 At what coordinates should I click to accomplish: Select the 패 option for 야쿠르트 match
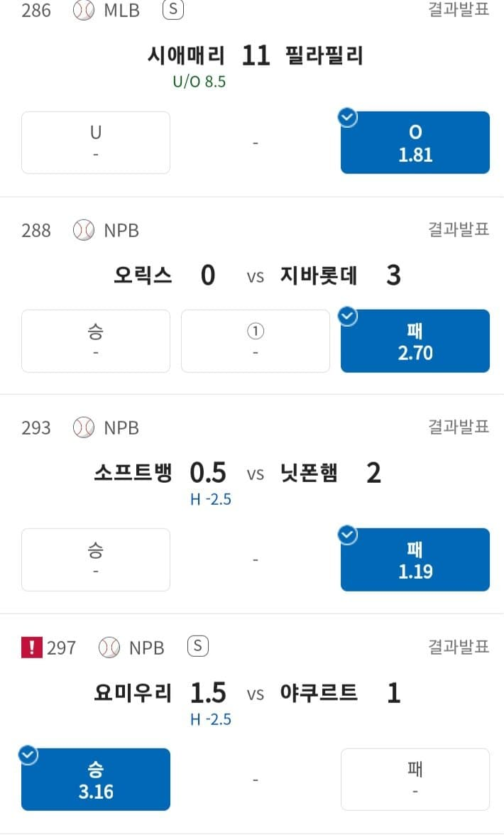pos(415,779)
